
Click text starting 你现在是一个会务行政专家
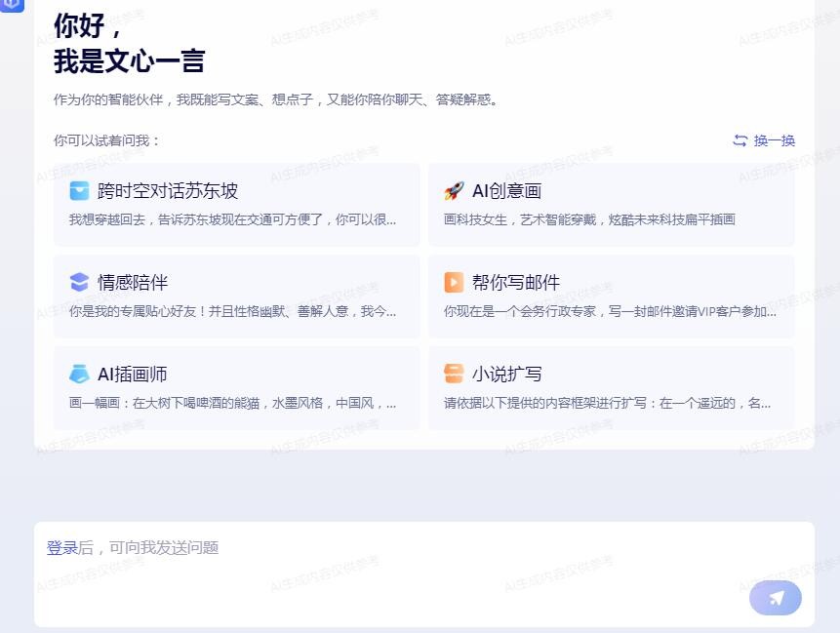[x=610, y=311]
